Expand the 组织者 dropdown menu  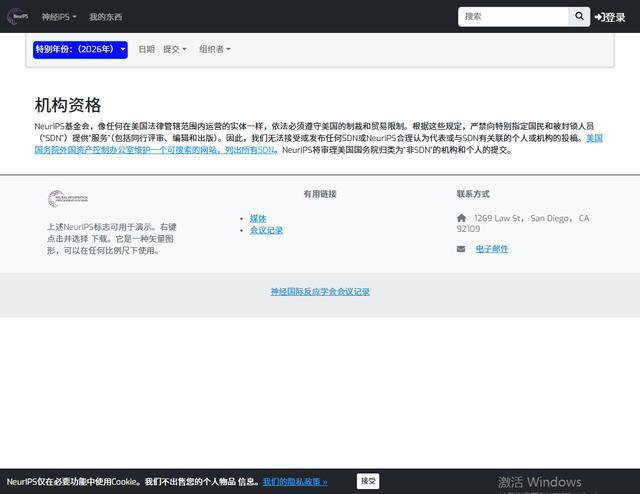pos(214,49)
